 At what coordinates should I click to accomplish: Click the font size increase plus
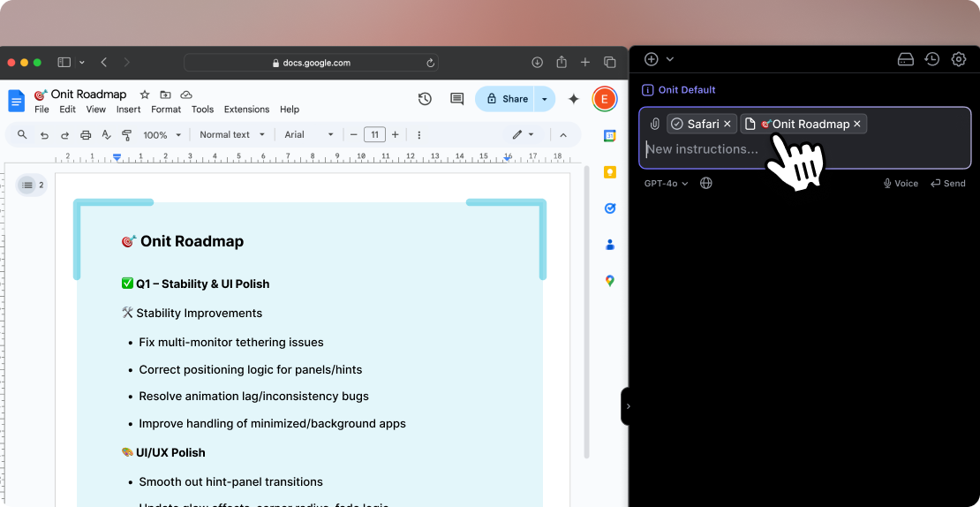(395, 135)
